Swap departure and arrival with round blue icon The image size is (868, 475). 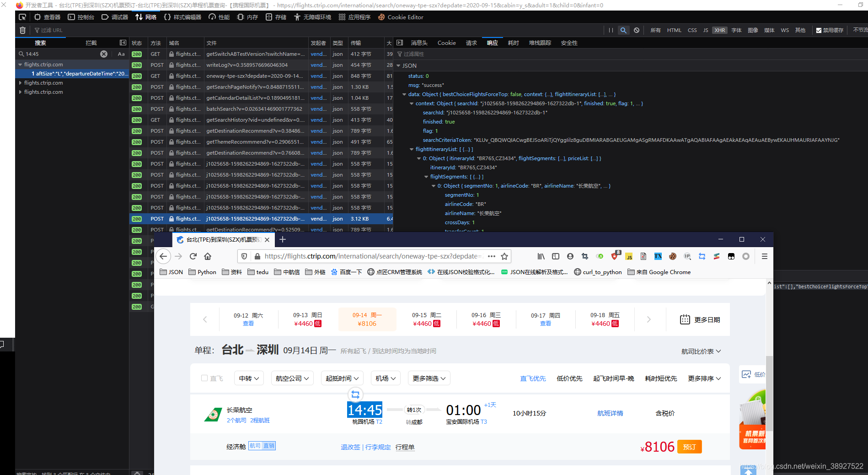[355, 394]
